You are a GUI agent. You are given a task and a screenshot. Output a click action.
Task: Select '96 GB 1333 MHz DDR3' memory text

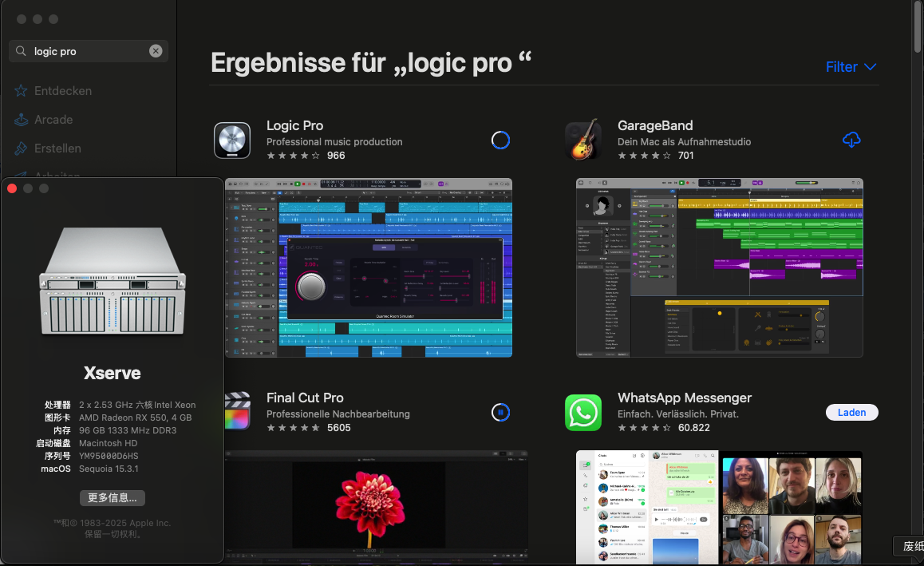pyautogui.click(x=128, y=430)
